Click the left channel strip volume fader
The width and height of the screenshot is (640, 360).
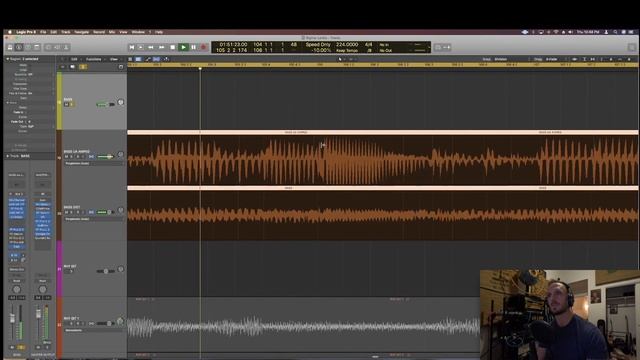click(x=13, y=318)
